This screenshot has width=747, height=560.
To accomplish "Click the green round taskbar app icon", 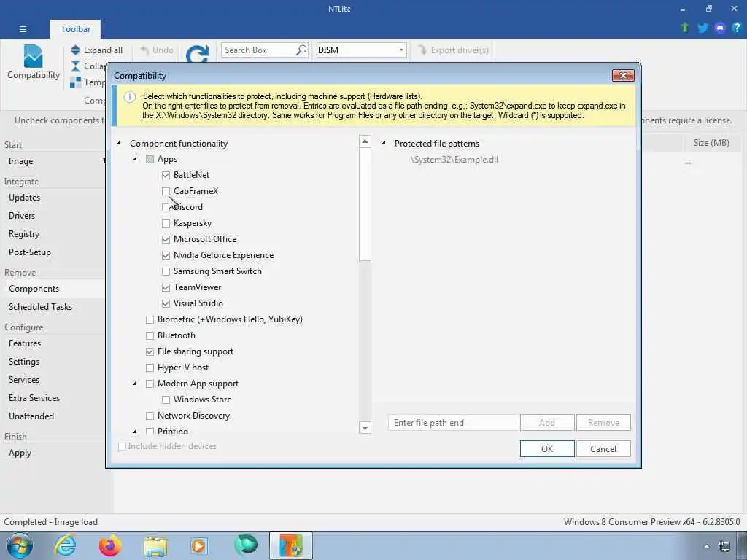I will point(246,545).
